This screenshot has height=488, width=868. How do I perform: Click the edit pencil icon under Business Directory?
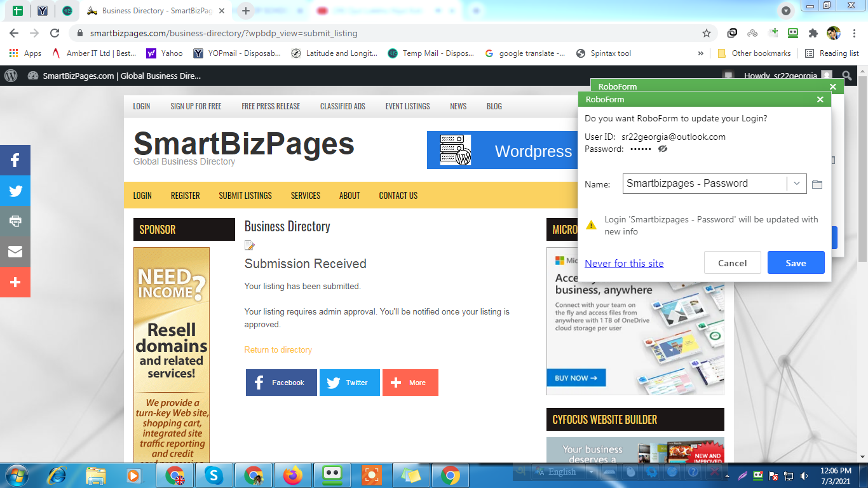250,245
